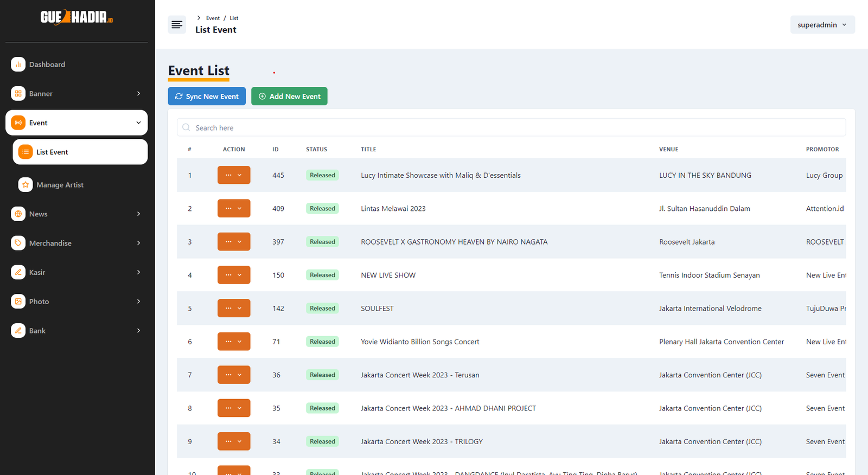Screen dimensions: 868x475
Task: Click the sync arrows icon on Sync New Event
Action: click(178, 97)
